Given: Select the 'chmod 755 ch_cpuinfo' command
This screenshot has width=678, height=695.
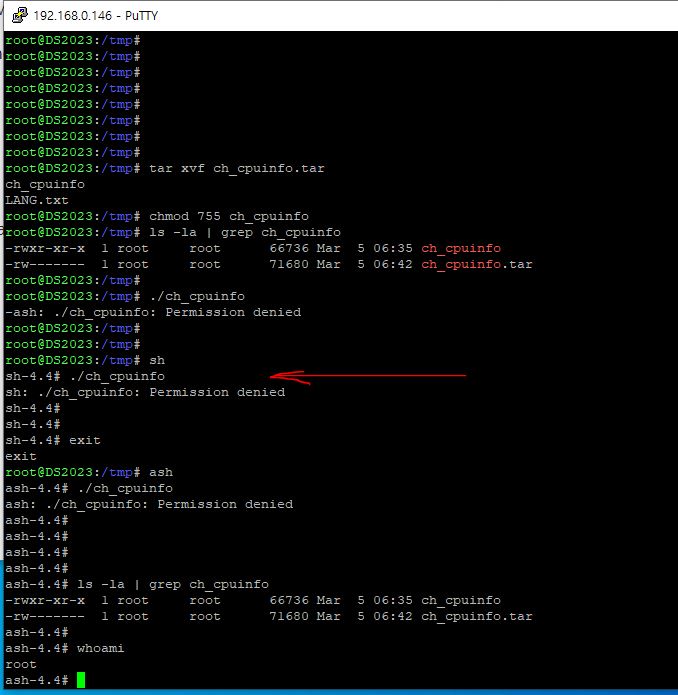Looking at the screenshot, I should (x=229, y=216).
